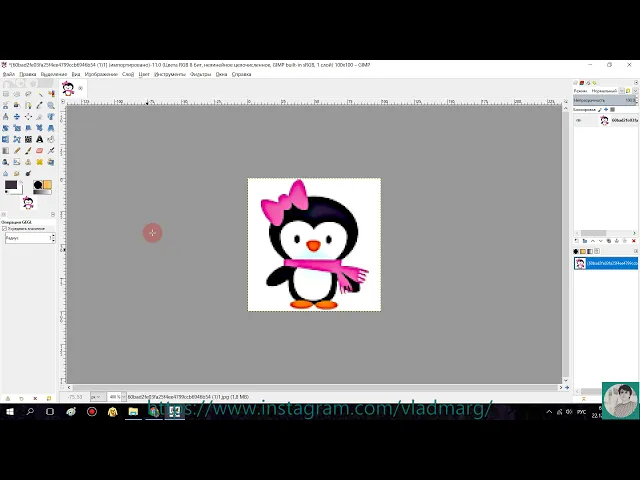
Task: Select the Paths tool
Action: click(28, 105)
